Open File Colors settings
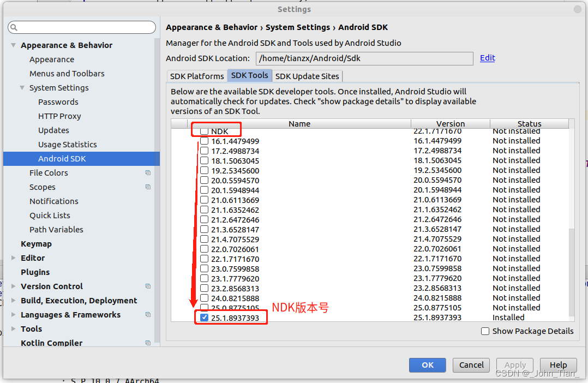This screenshot has height=383, width=588. pyautogui.click(x=49, y=173)
